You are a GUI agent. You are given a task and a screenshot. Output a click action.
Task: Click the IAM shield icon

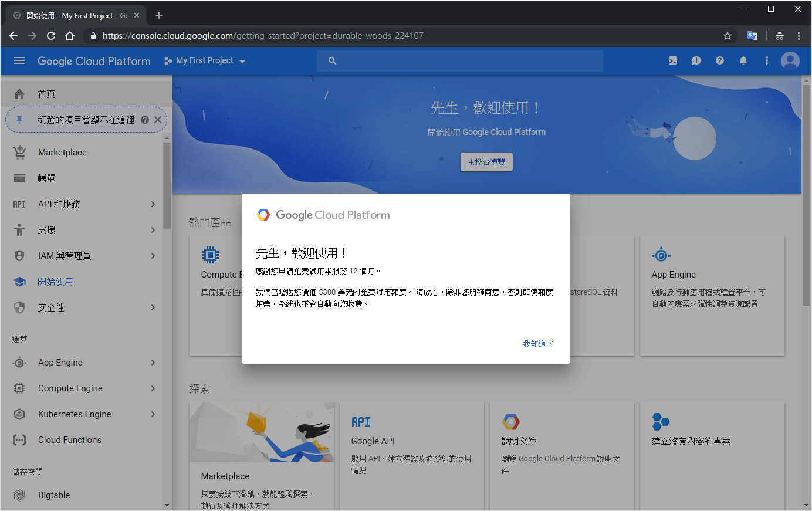pos(19,256)
